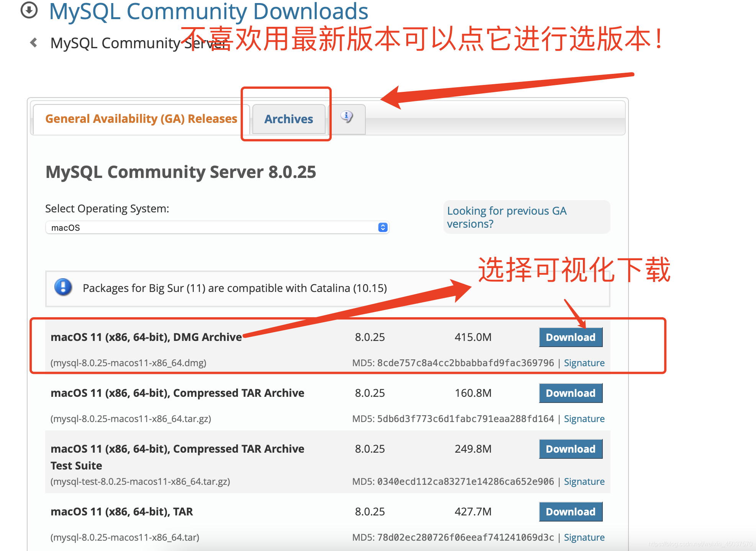Download the Compressed TAR Test Suite
The height and width of the screenshot is (551, 756).
coord(571,449)
